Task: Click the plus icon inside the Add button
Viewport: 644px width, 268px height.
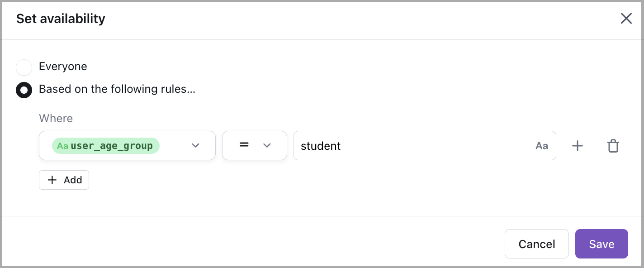Action: click(x=52, y=180)
